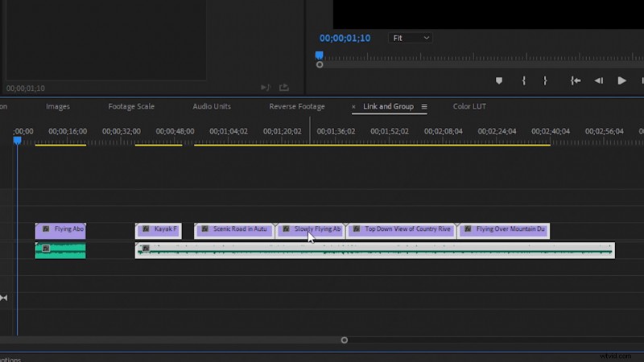Click the fx badge on Flying Over Mountain clip

(x=468, y=229)
